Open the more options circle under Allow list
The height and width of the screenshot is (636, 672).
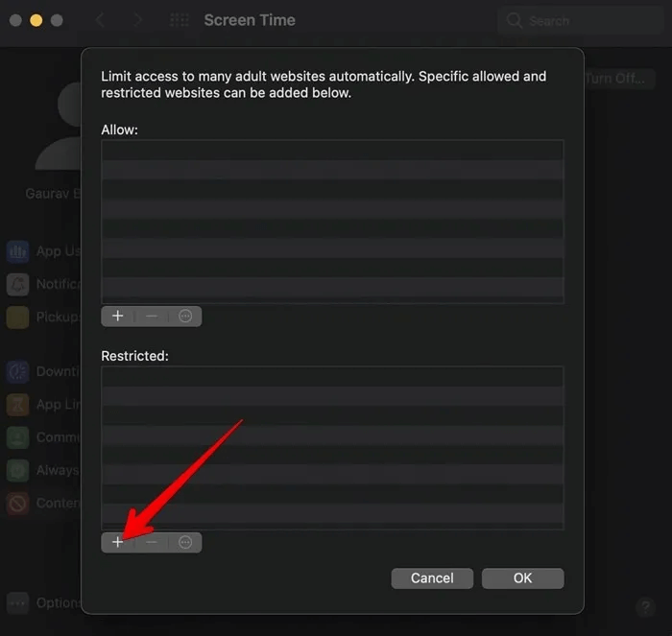pos(185,316)
